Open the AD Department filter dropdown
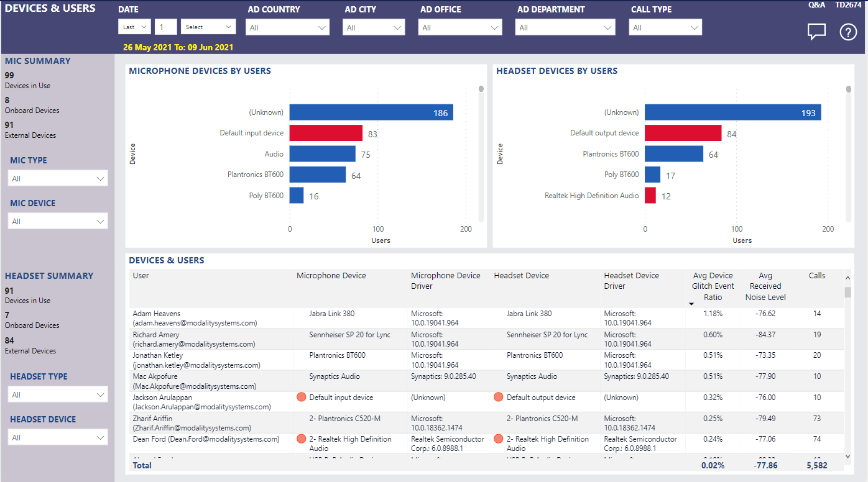This screenshot has width=868, height=482. pos(565,27)
